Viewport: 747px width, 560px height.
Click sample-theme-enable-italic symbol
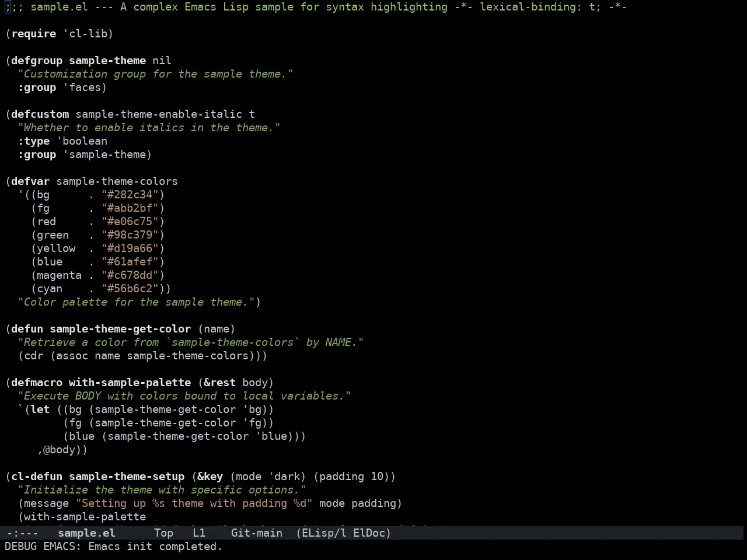coord(159,114)
